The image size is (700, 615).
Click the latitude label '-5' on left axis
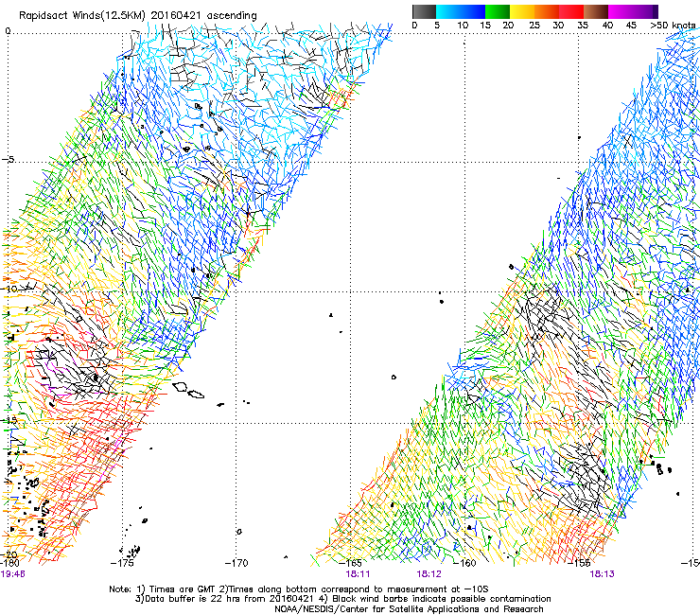pyautogui.click(x=9, y=160)
